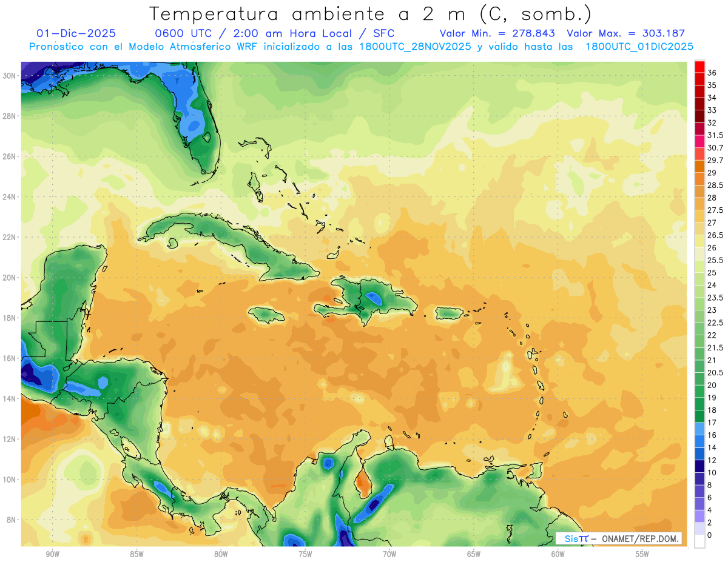Viewport: 728px width, 562px height.
Task: Select the 'Valor Min. = 278.843' readout
Action: [497, 33]
